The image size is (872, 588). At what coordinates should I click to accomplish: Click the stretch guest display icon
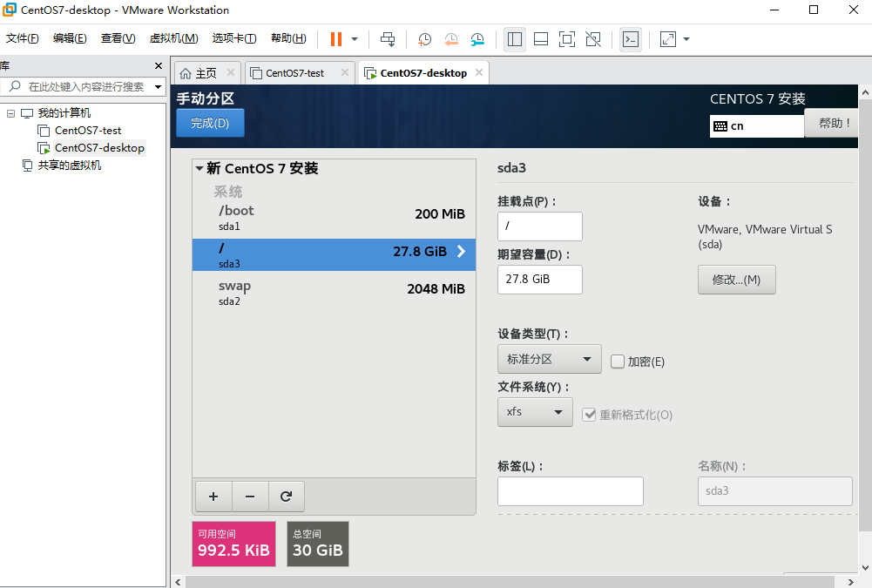(x=668, y=39)
